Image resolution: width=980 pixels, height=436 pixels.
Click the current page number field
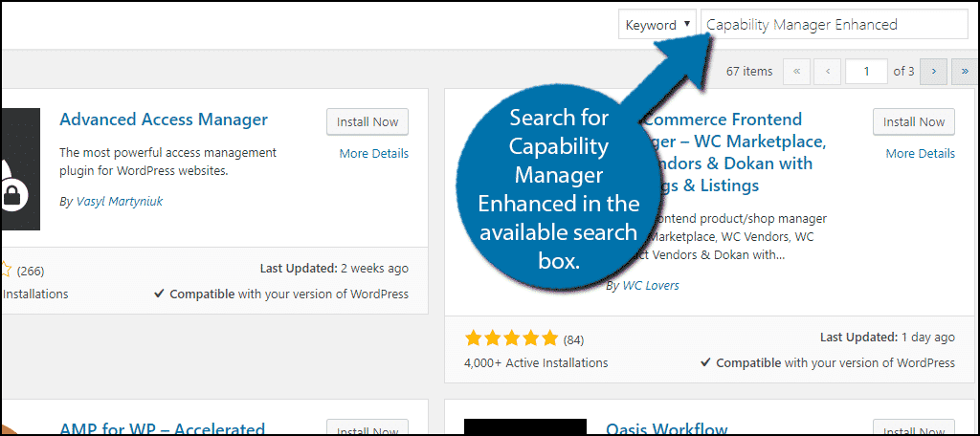coord(866,71)
